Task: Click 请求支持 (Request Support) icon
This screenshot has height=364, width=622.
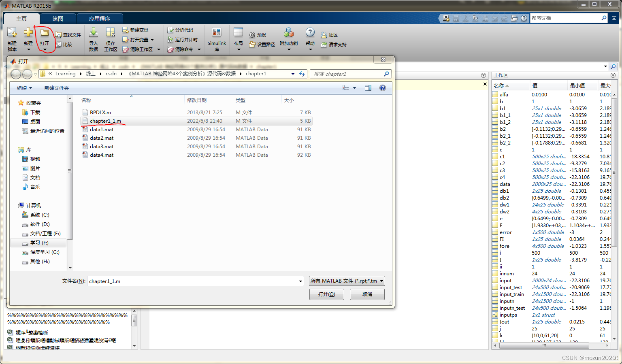Action: coord(324,45)
